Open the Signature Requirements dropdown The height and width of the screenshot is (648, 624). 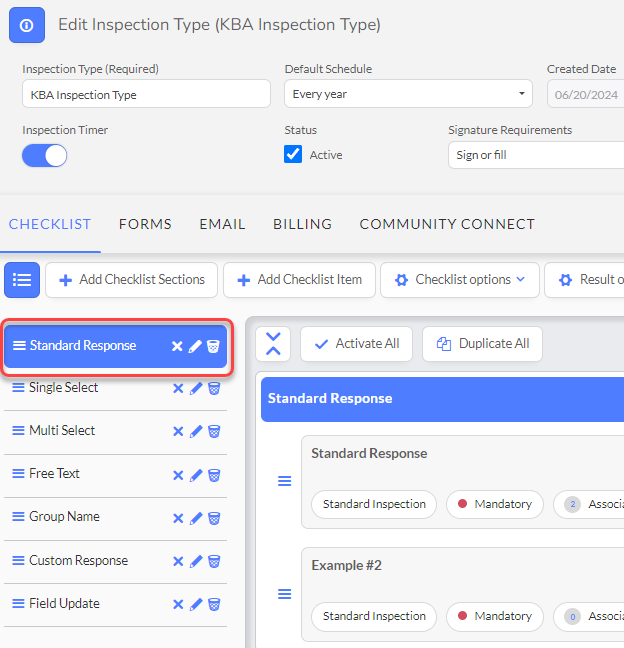pyautogui.click(x=536, y=155)
